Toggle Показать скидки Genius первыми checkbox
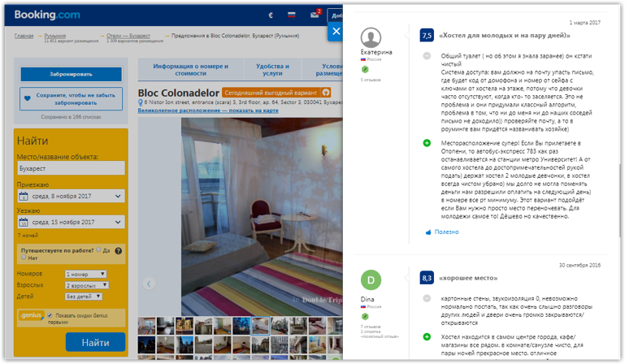625x364 pixels. [50, 315]
